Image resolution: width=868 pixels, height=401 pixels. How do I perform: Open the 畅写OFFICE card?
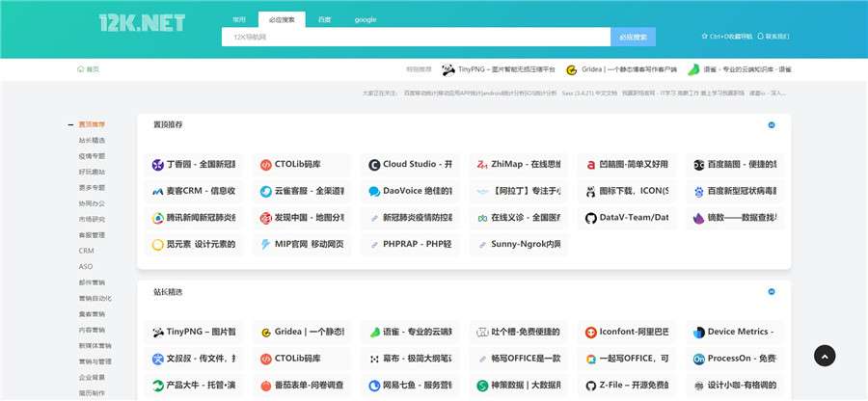(x=519, y=359)
